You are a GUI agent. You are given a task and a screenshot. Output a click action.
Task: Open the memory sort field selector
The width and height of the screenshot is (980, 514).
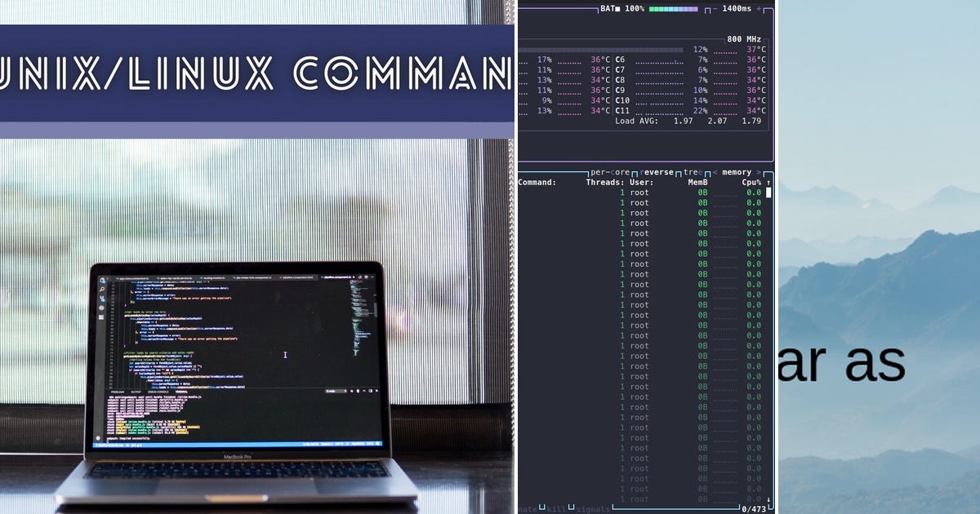(736, 172)
